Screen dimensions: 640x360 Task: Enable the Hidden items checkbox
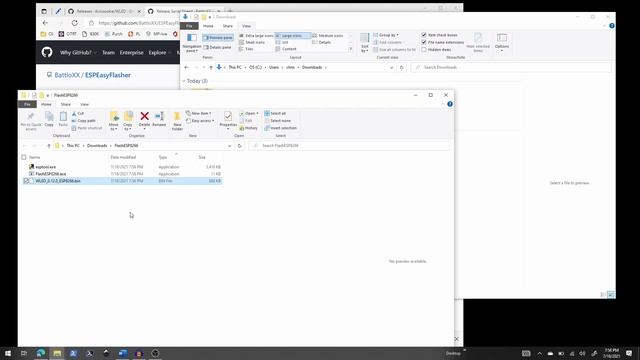coord(424,50)
